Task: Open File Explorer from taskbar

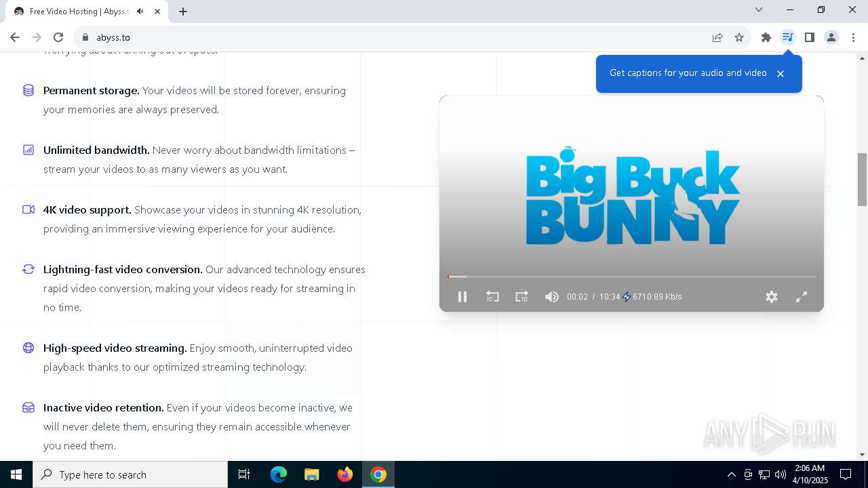Action: click(x=311, y=474)
